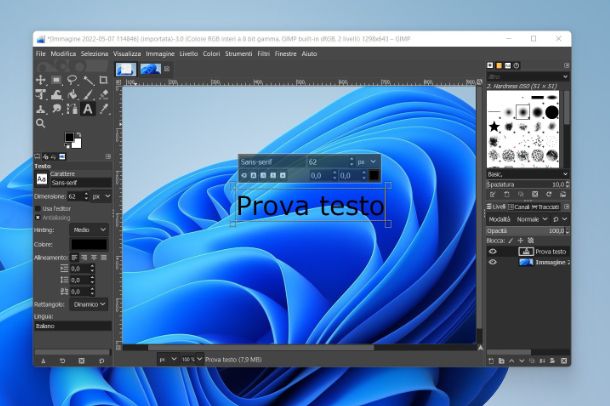This screenshot has height=406, width=610.
Task: Select the Clone stamp tool
Action: coord(40,109)
